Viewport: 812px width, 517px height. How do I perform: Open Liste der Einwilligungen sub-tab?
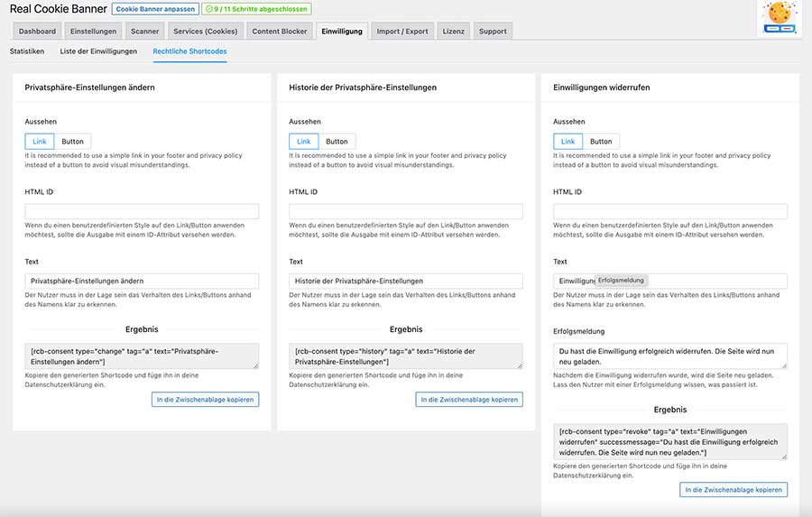tap(98, 51)
